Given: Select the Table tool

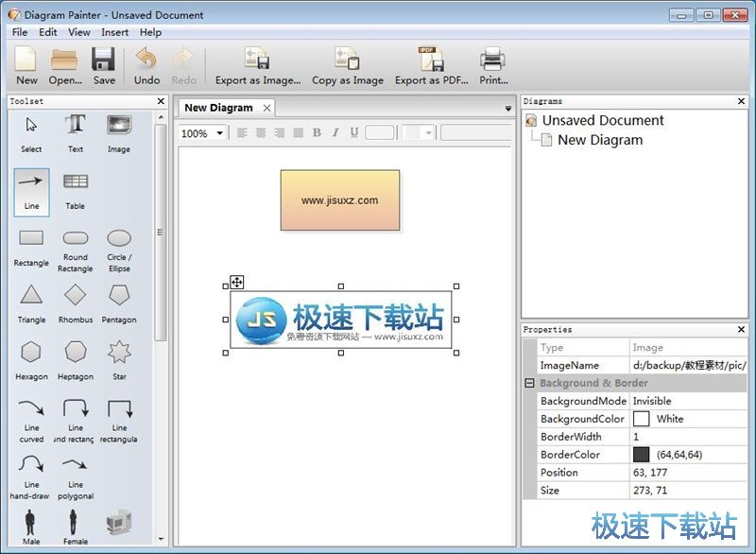Looking at the screenshot, I should (76, 192).
